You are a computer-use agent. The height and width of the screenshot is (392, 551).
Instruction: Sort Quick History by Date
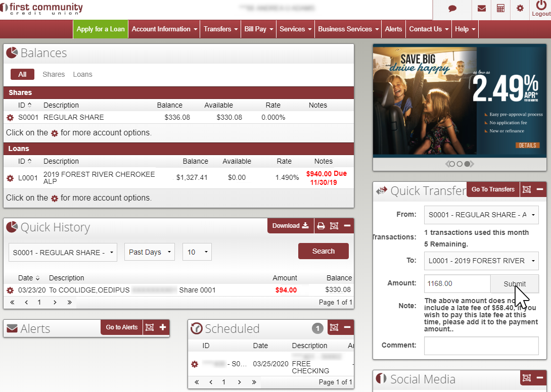(x=29, y=278)
